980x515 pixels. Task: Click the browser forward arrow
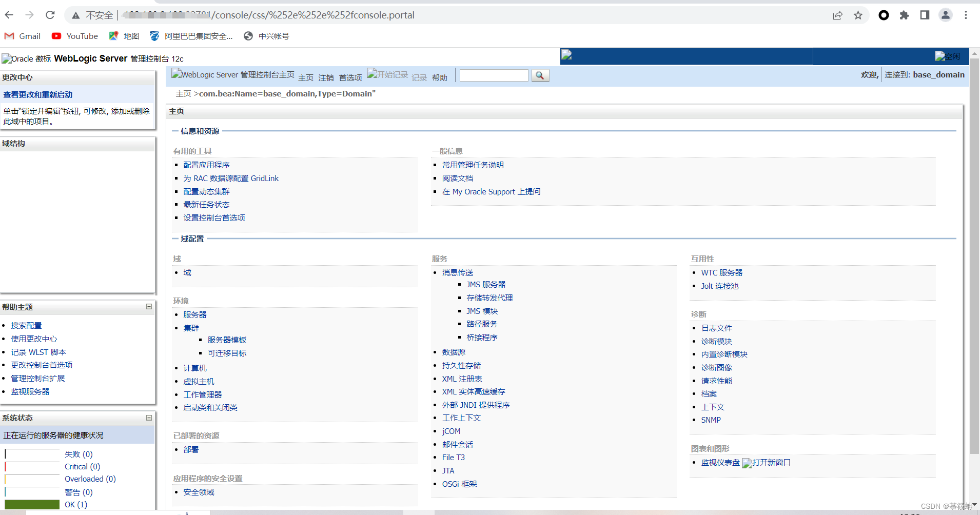(30, 15)
